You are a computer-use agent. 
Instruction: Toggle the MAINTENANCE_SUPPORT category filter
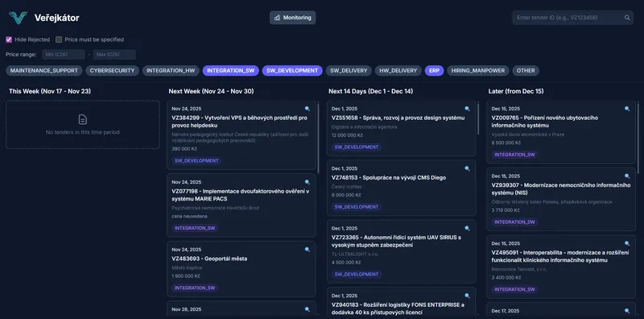pyautogui.click(x=44, y=71)
